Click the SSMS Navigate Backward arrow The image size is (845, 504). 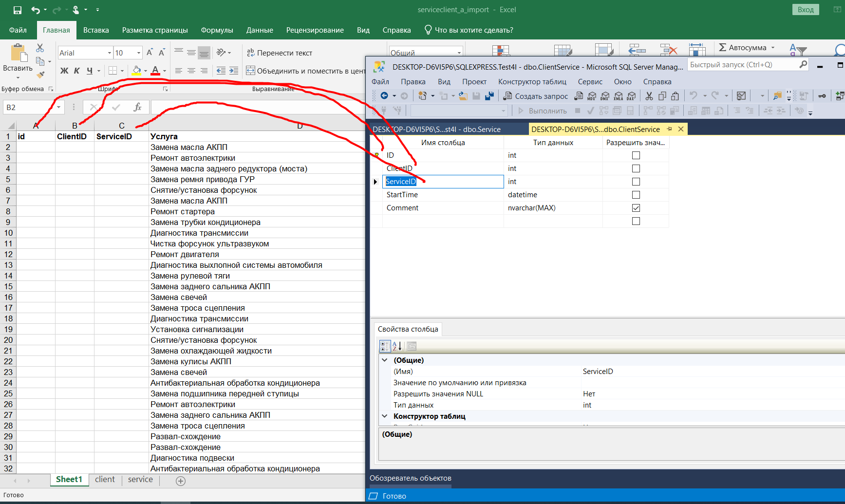tap(384, 96)
